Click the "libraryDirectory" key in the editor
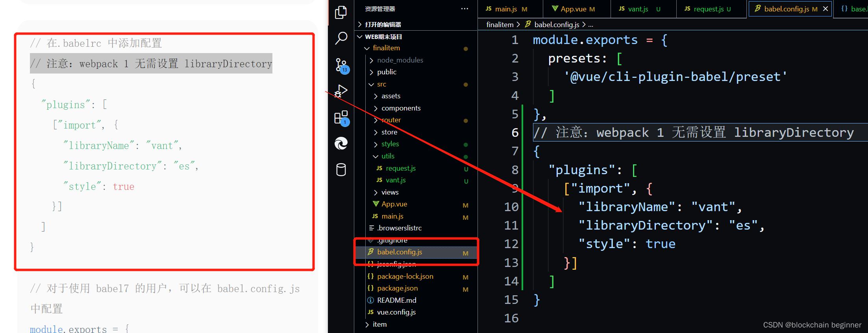The width and height of the screenshot is (868, 333). pos(646,225)
